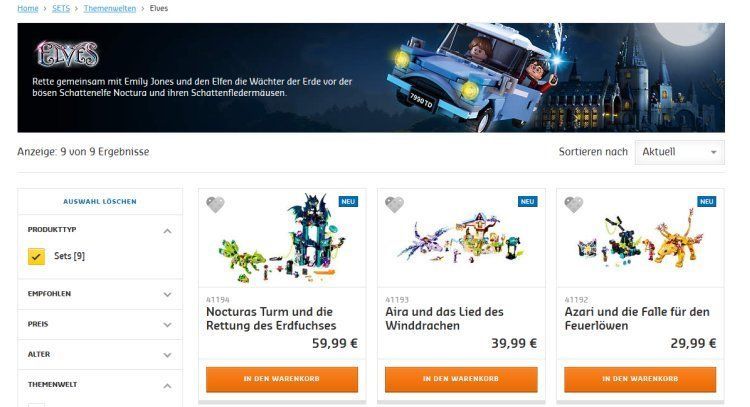Image resolution: width=750 pixels, height=407 pixels.
Task: Click wishlist heart on Aira Winddrachen set
Action: click(x=394, y=204)
